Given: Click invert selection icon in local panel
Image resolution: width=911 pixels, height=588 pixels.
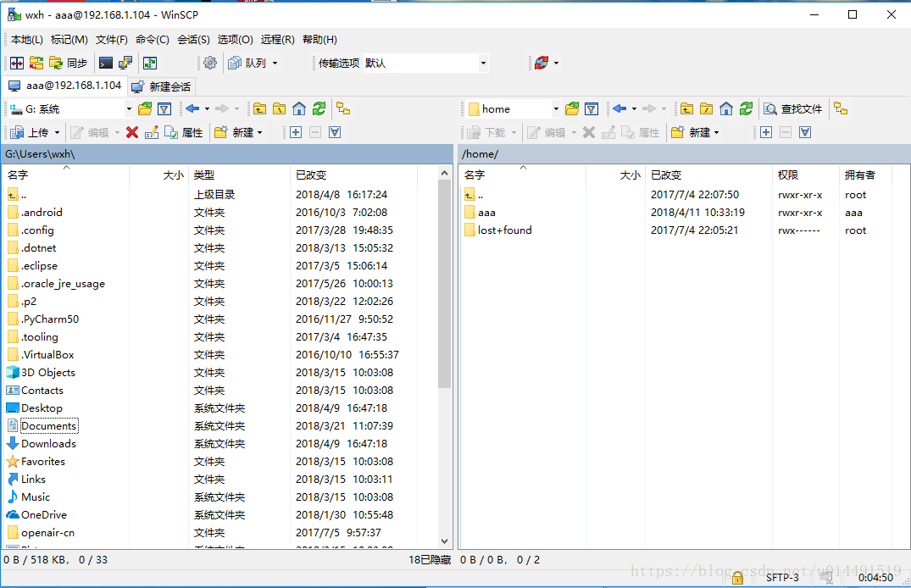Looking at the screenshot, I should coord(335,132).
